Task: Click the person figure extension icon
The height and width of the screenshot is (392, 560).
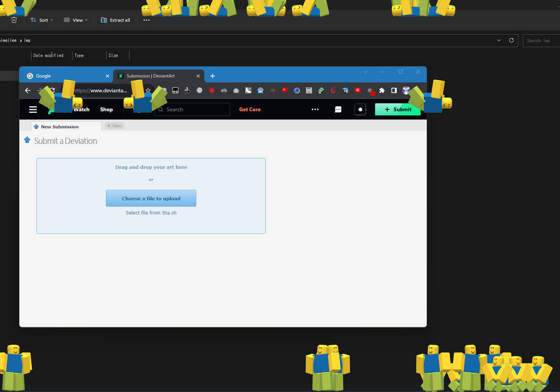Action: 188,90
